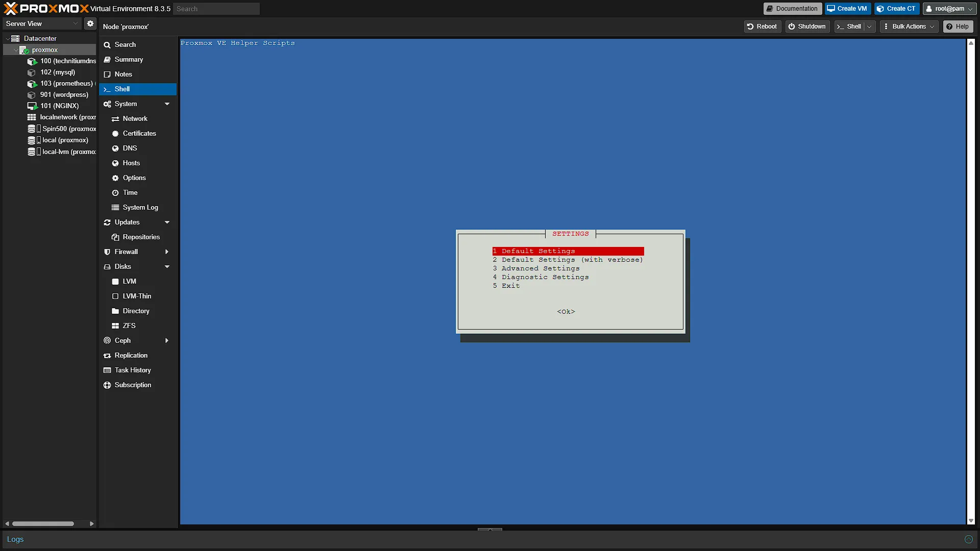
Task: Click the Create VM button
Action: tap(847, 9)
